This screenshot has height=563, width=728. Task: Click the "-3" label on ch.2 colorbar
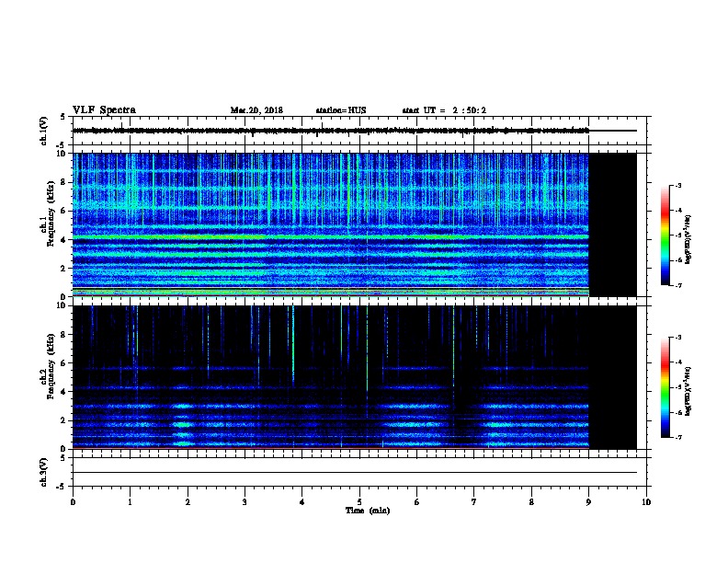pos(678,338)
